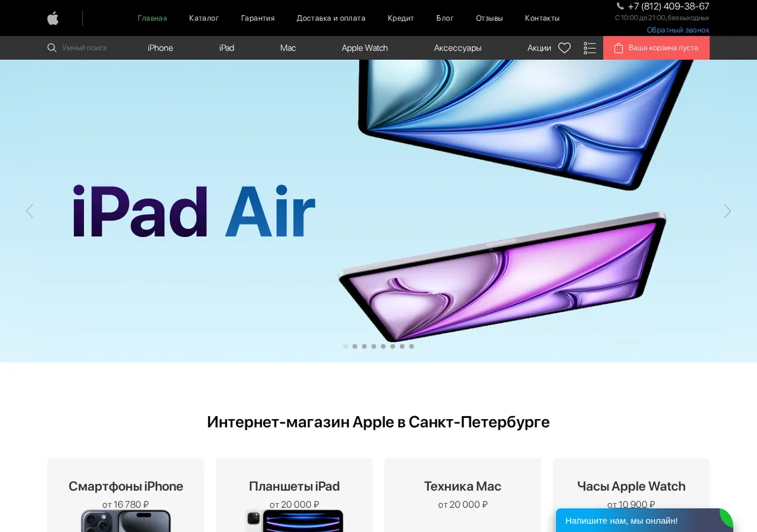This screenshot has width=757, height=532.
Task: Go to Каталог in top menu
Action: click(204, 18)
